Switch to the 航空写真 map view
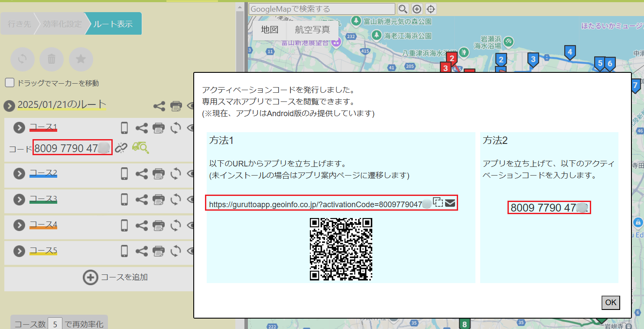 click(312, 30)
